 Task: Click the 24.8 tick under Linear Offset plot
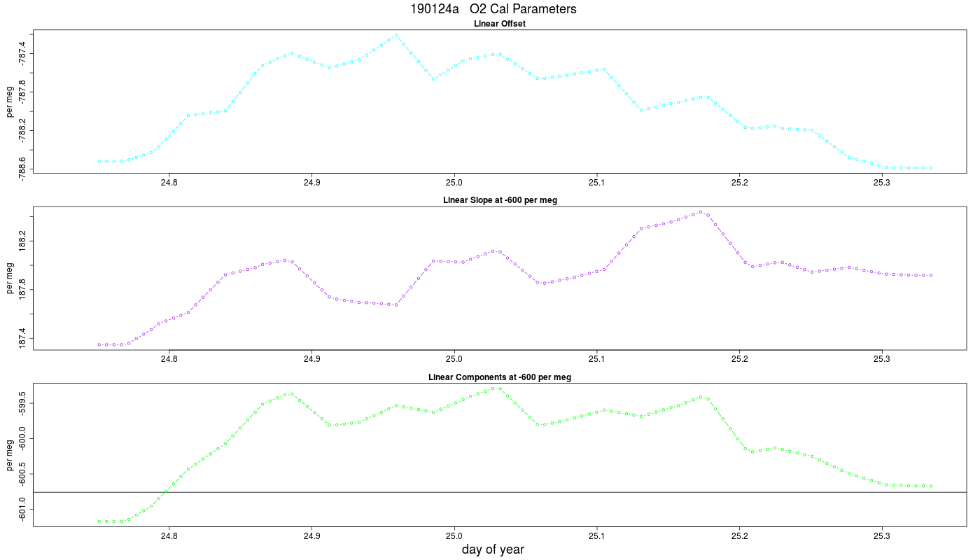click(x=169, y=183)
